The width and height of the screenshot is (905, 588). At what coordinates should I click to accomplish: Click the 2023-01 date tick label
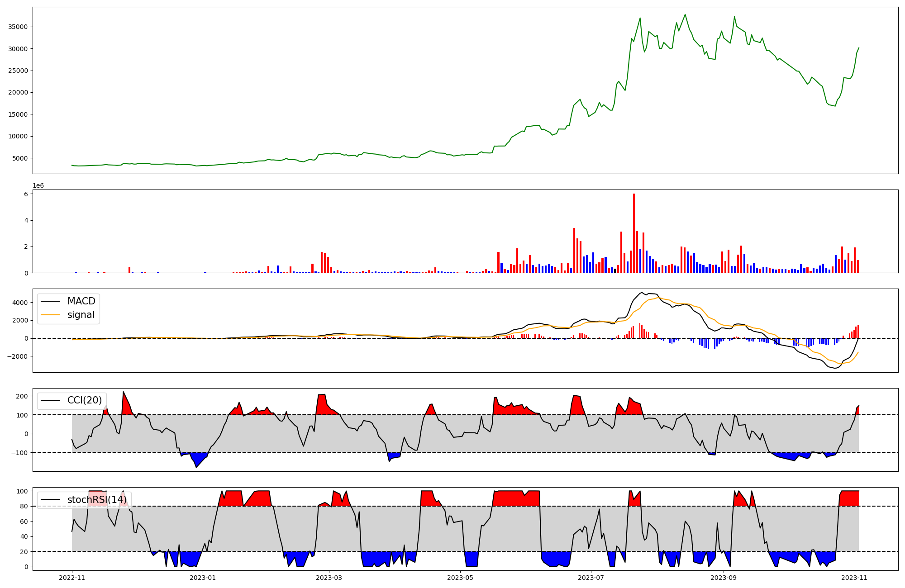[203, 578]
